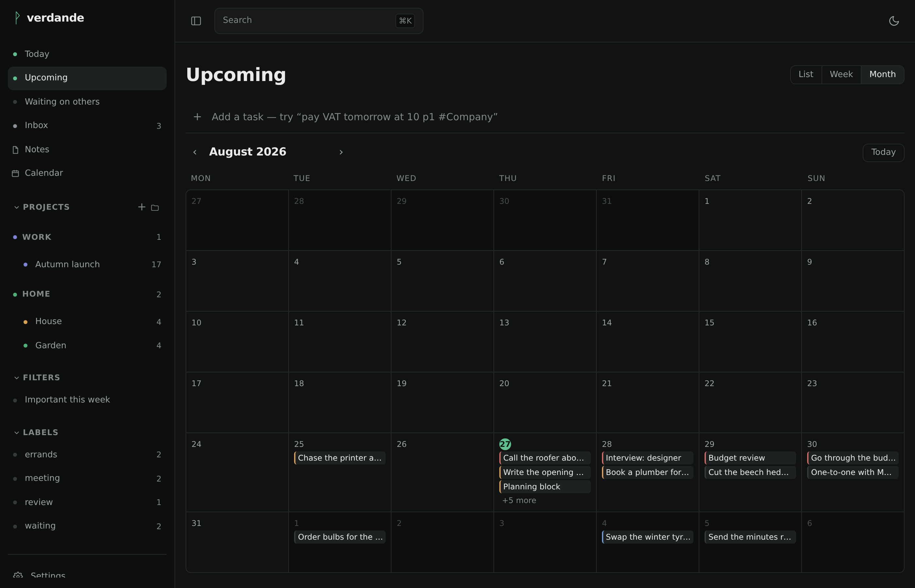Open the Call the roofer task
Image resolution: width=915 pixels, height=588 pixels.
point(545,458)
